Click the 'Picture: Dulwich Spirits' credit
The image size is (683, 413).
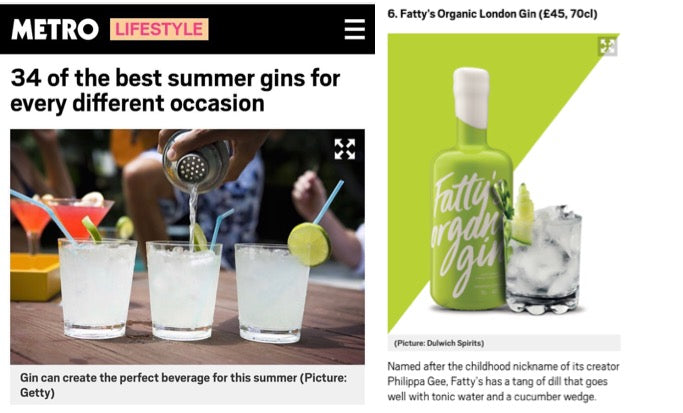(439, 343)
